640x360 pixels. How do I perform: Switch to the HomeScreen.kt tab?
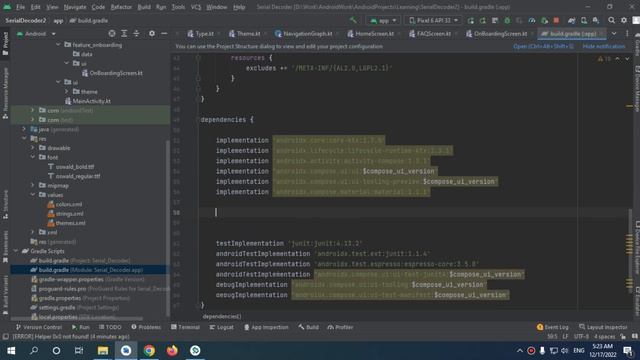coord(371,33)
